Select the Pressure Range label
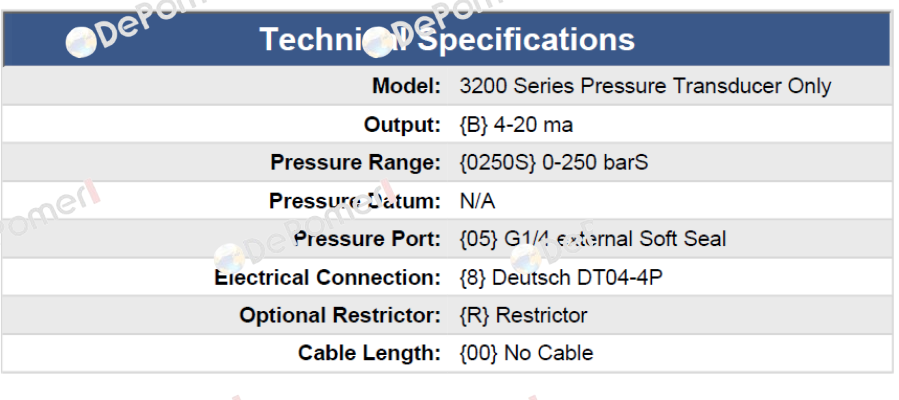Image resolution: width=899 pixels, height=400 pixels. pyautogui.click(x=355, y=163)
